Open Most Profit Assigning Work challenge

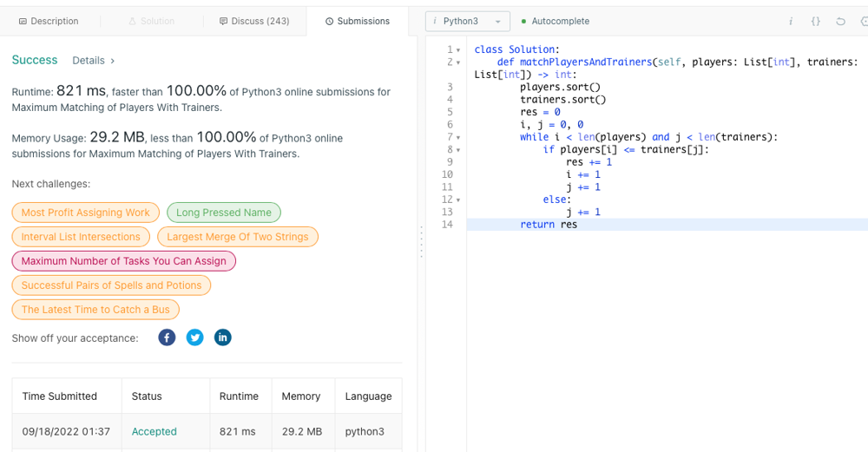(x=85, y=213)
